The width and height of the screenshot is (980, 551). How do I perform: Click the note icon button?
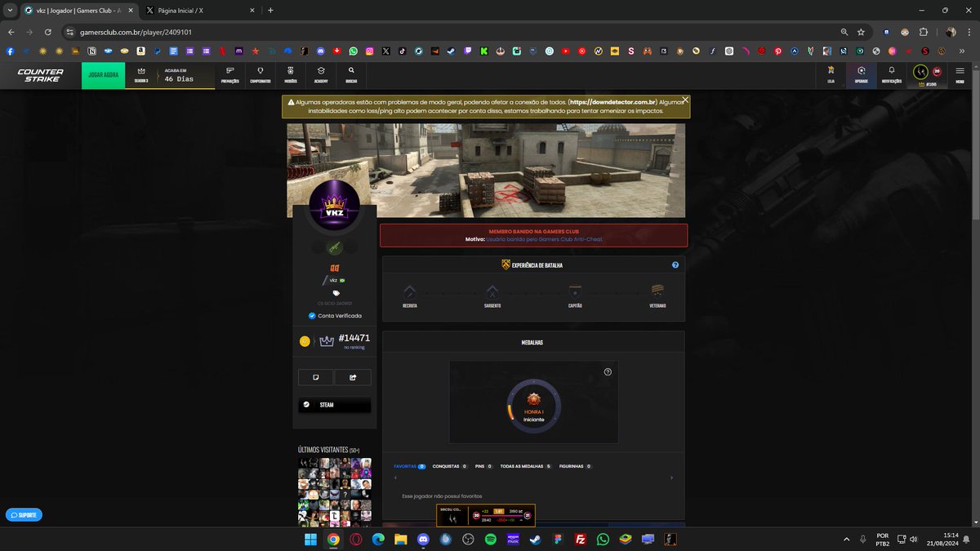(x=316, y=377)
